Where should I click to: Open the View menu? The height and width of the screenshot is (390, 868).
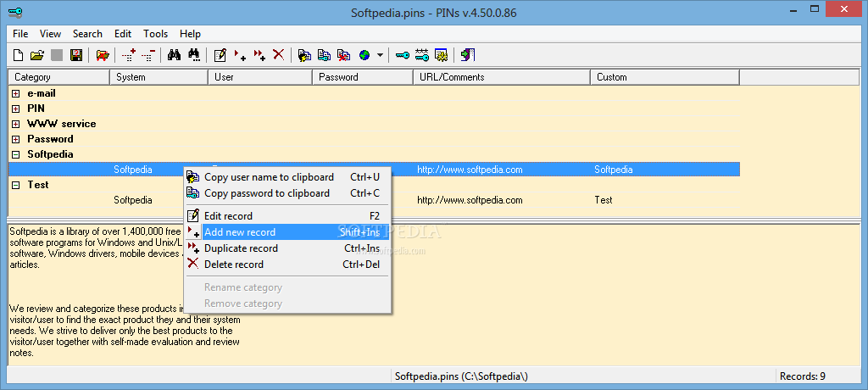point(50,34)
